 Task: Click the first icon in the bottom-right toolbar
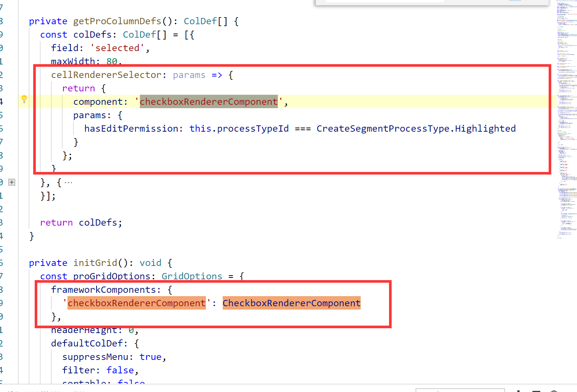(518, 391)
